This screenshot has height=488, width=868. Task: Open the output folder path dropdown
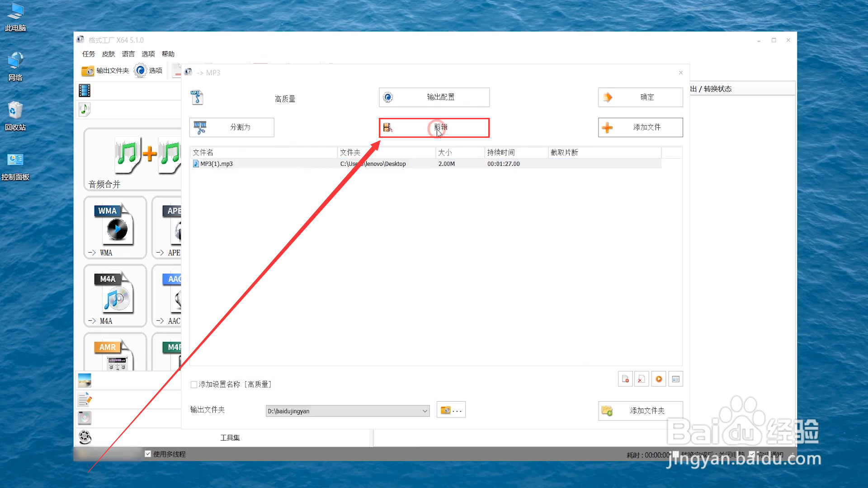(425, 411)
